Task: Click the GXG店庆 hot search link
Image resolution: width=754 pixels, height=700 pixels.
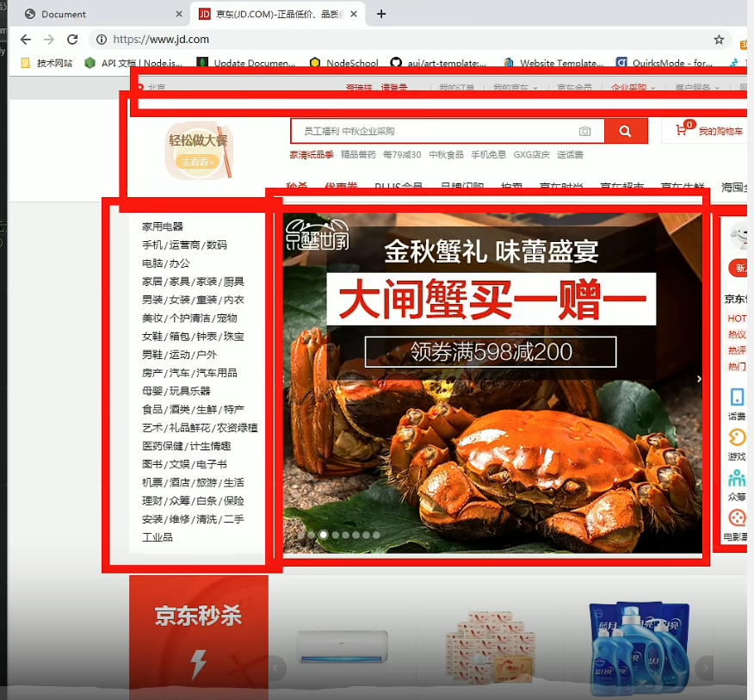Action: (531, 154)
